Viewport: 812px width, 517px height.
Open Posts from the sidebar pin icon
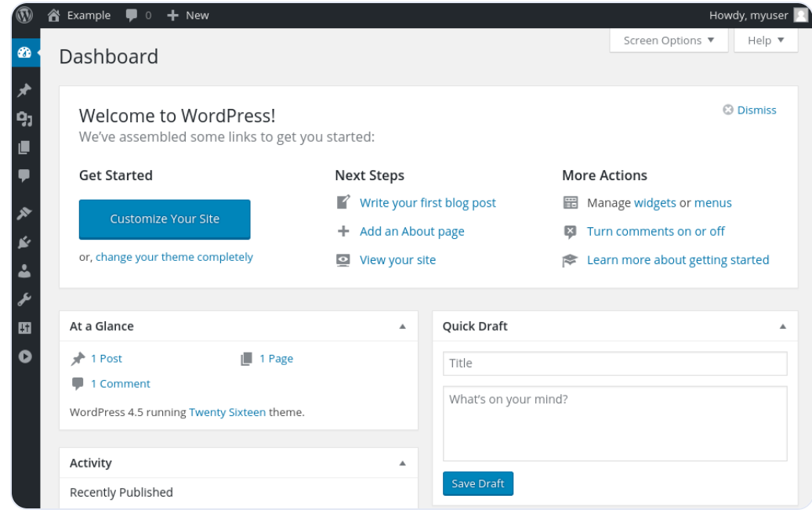pyautogui.click(x=24, y=90)
